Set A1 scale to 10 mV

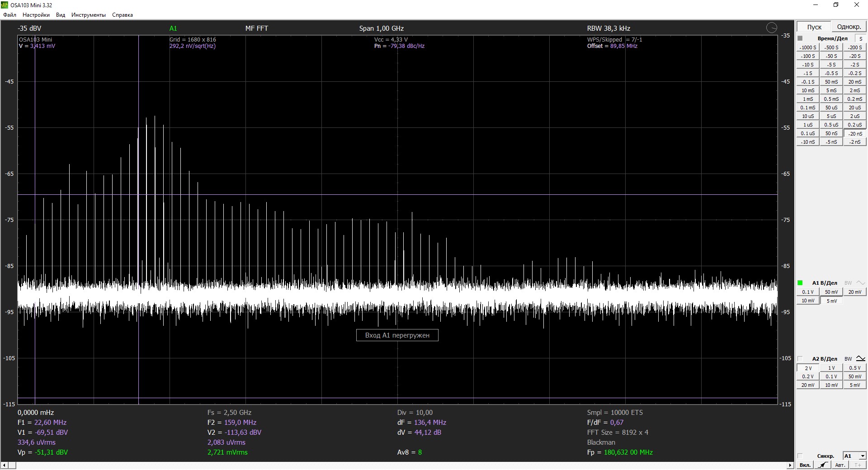tap(808, 301)
